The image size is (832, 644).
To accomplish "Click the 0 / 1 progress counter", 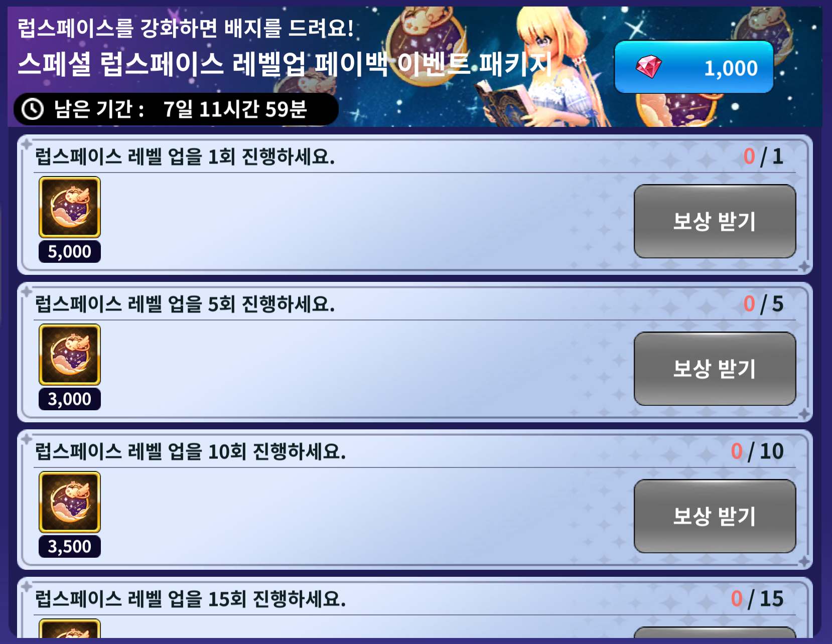I will (x=763, y=156).
